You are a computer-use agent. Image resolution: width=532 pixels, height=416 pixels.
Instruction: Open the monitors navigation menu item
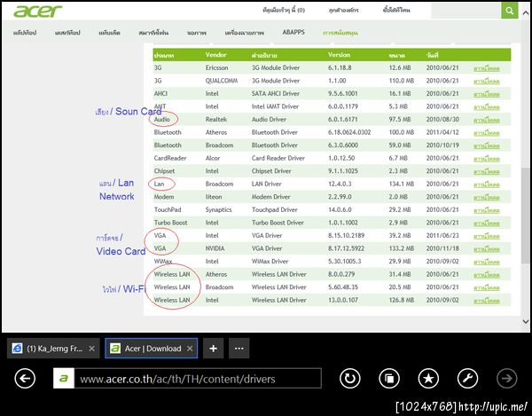tap(197, 33)
